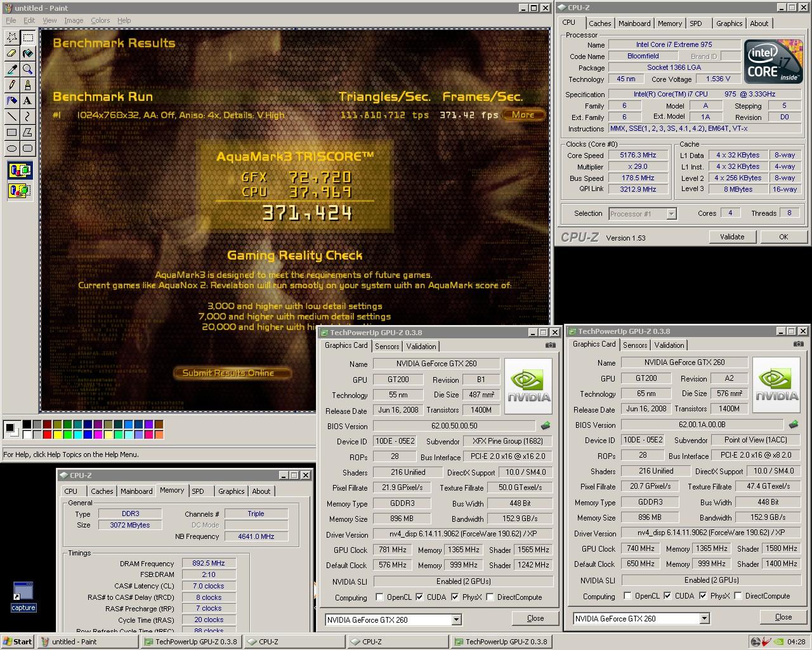Choose the transparent selection option in Paint

point(20,190)
